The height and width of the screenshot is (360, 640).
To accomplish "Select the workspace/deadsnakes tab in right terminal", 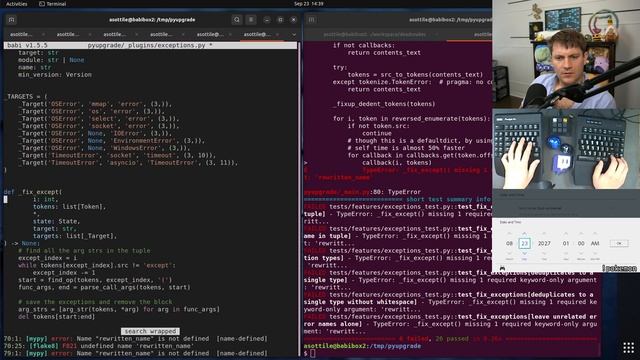I will [x=374, y=35].
